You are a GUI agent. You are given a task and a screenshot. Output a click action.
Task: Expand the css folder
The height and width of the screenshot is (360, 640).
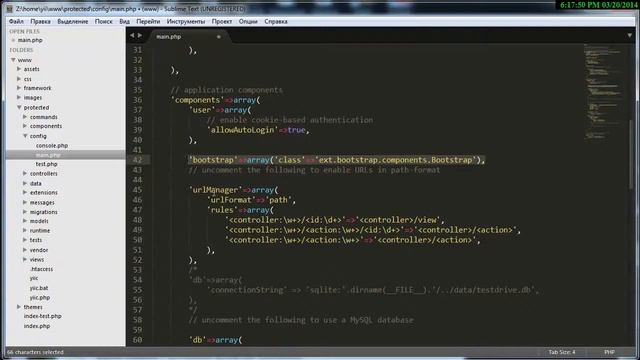[19, 78]
